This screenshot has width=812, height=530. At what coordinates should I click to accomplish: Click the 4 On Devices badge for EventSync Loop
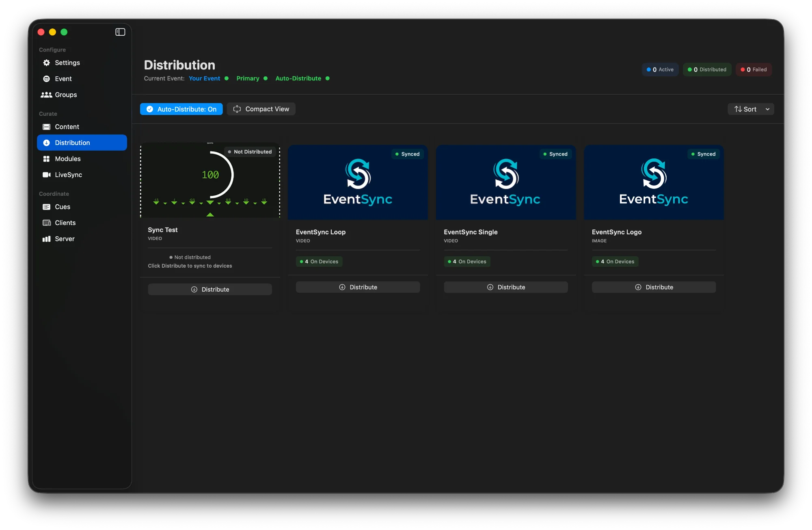click(319, 262)
